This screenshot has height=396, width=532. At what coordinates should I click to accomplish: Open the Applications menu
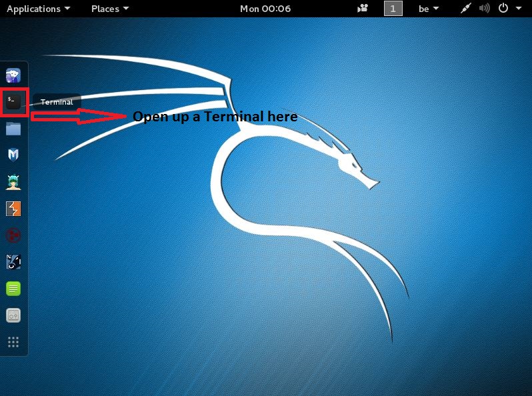[x=39, y=9]
